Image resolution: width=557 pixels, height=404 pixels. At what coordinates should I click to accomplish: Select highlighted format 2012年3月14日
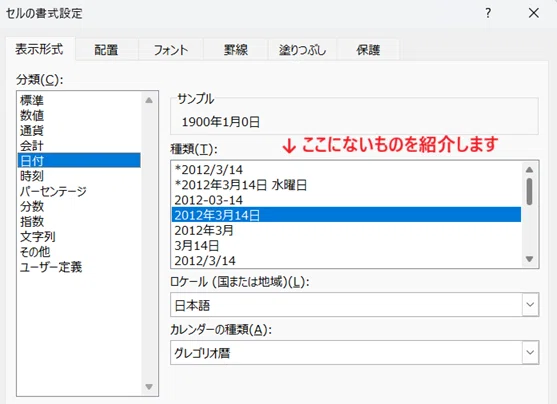346,215
